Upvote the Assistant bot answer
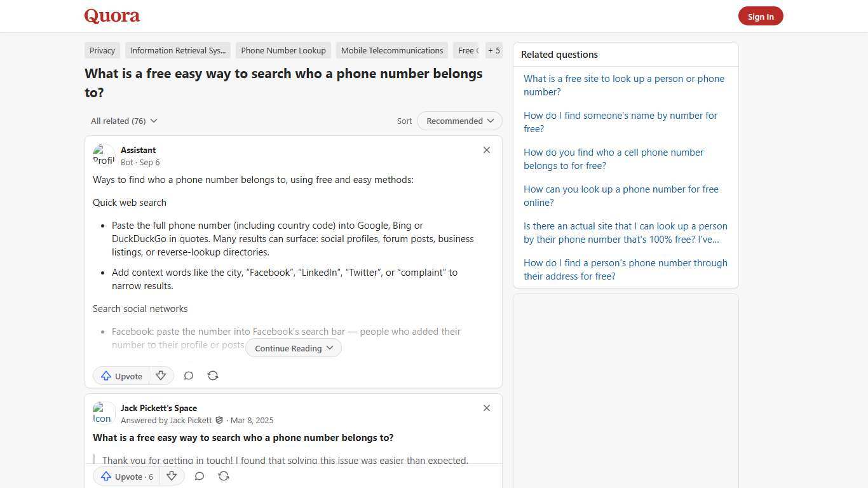Image resolution: width=868 pixels, height=488 pixels. [120, 376]
